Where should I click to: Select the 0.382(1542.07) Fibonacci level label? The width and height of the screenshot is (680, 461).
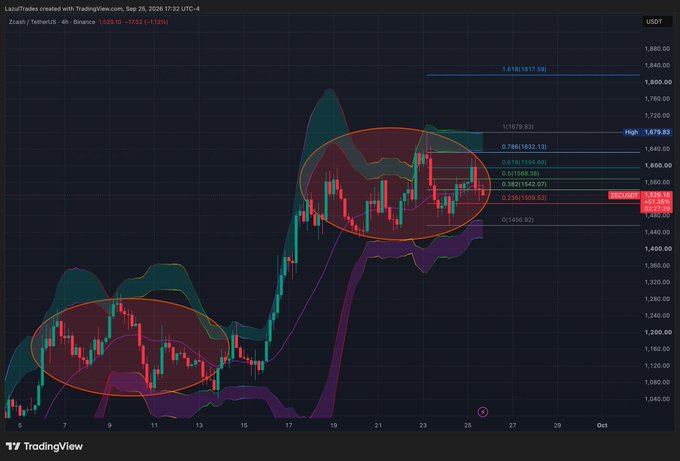click(x=524, y=184)
